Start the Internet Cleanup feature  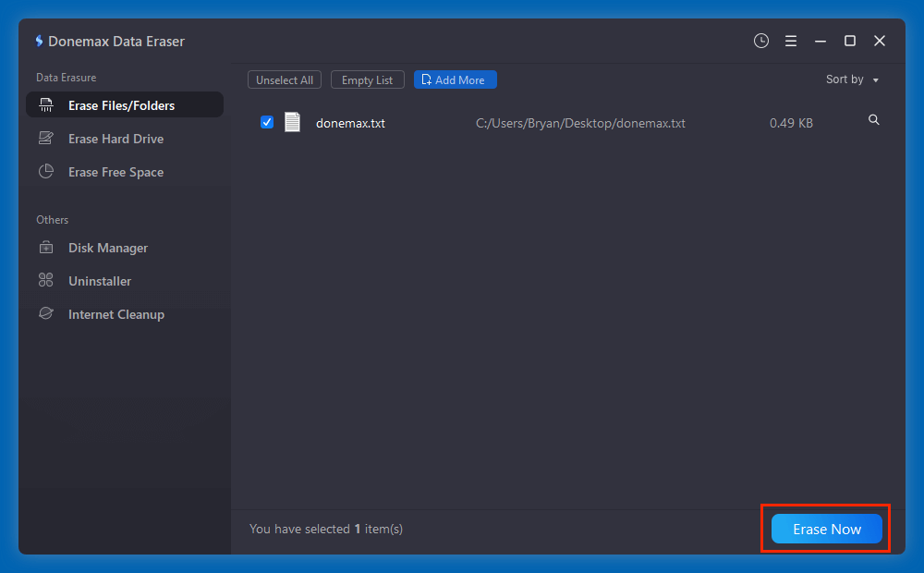115,314
